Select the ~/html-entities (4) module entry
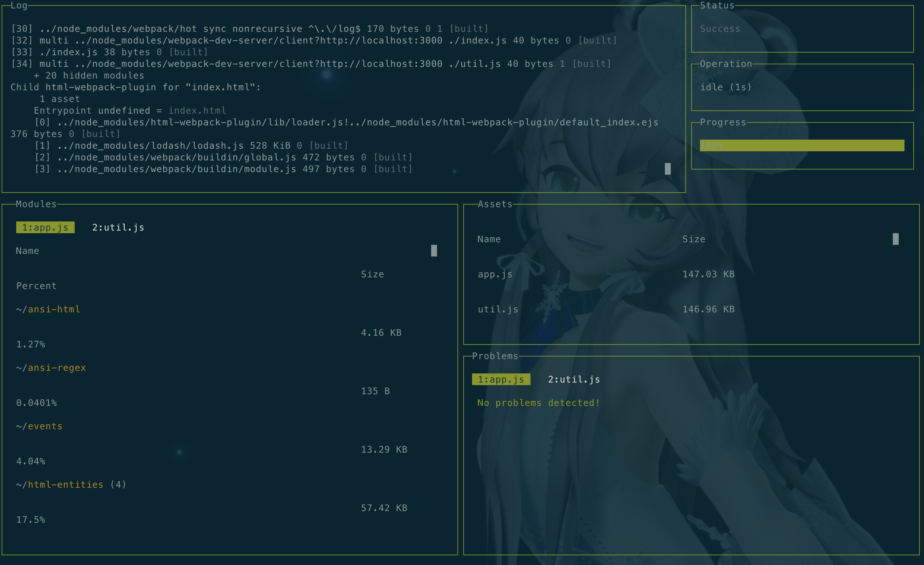 [71, 485]
